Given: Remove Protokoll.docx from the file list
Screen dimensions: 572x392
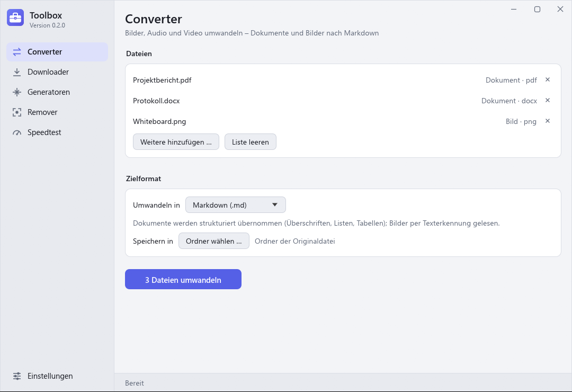Looking at the screenshot, I should tap(548, 100).
